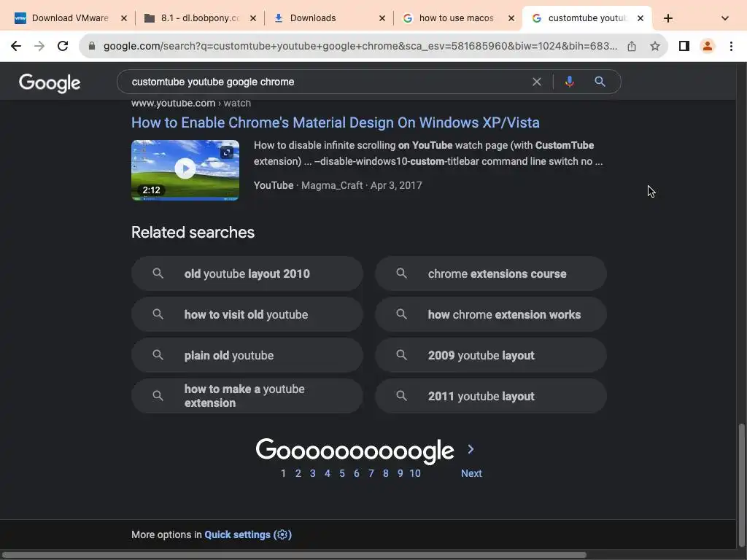This screenshot has width=747, height=560.
Task: Reload the current page
Action: tap(63, 46)
